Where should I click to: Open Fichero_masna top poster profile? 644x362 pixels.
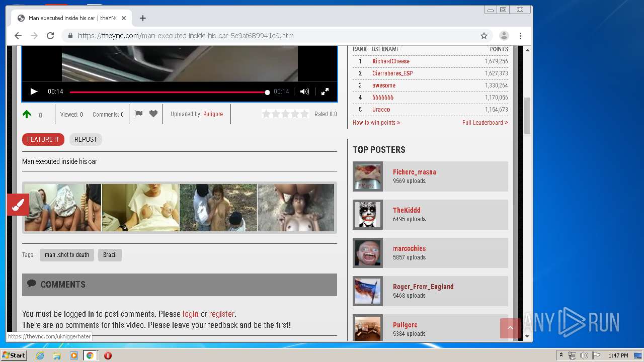pos(415,172)
